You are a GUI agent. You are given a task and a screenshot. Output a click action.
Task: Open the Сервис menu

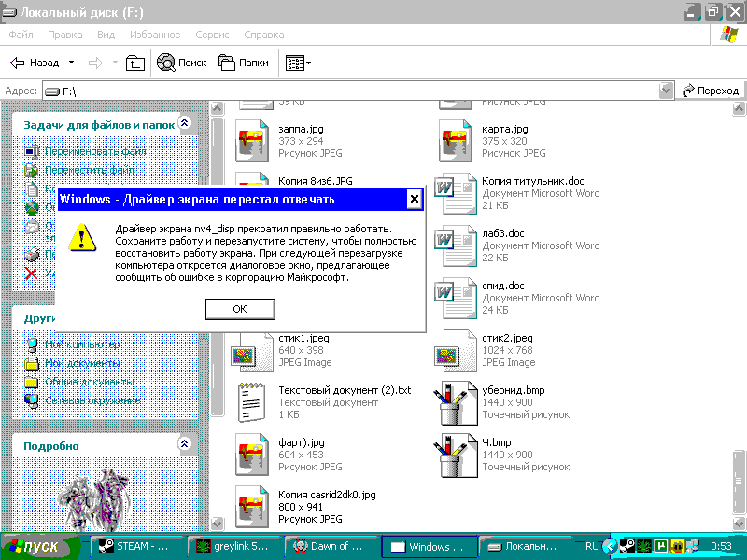pos(212,35)
